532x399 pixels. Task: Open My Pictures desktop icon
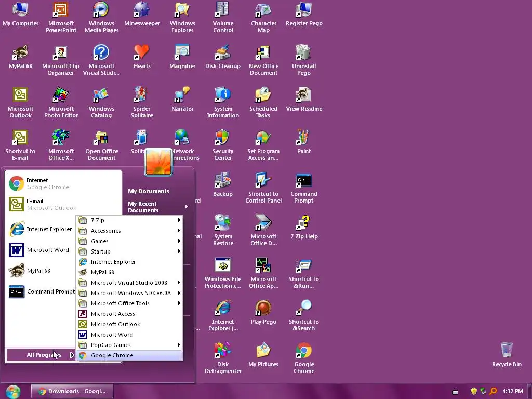263,354
